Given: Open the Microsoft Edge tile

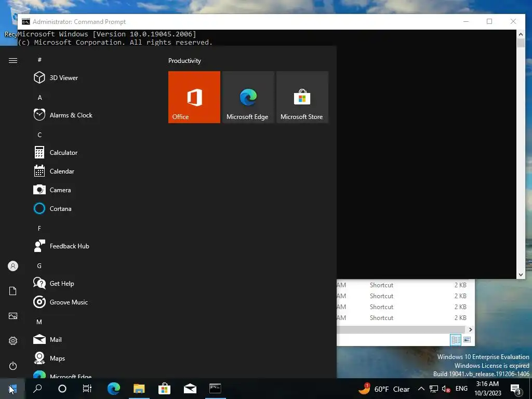Looking at the screenshot, I should (248, 97).
